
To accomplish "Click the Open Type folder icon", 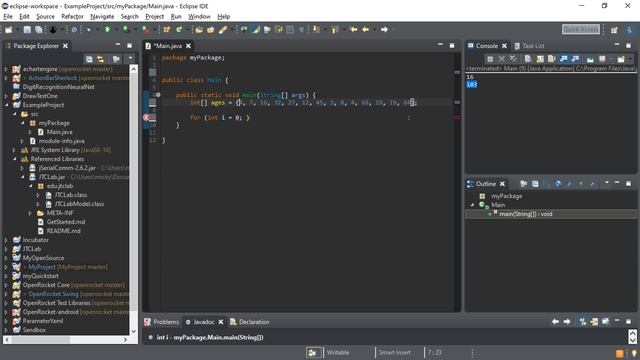I will point(199,29).
